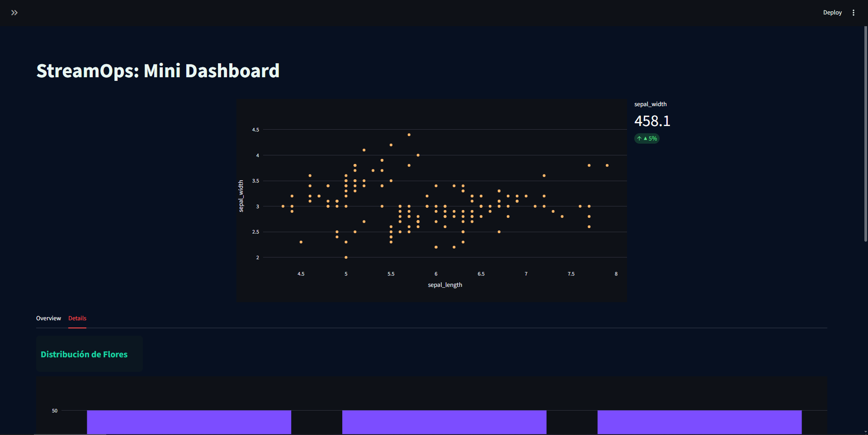
Task: Select the Details tab
Action: coord(77,318)
